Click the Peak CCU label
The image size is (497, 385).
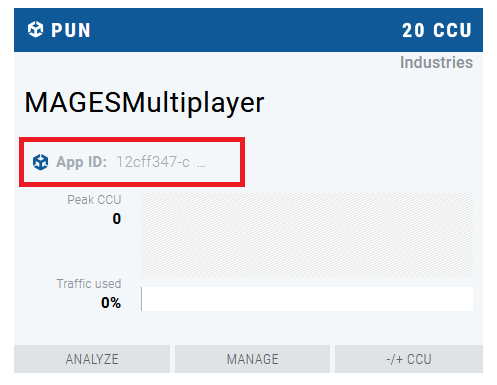(94, 200)
